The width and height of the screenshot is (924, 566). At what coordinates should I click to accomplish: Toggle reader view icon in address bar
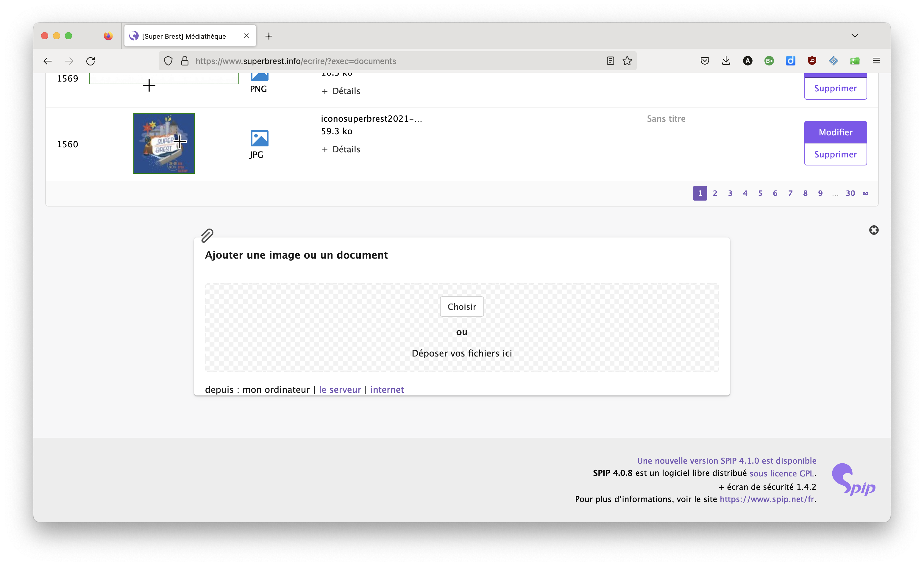click(610, 61)
